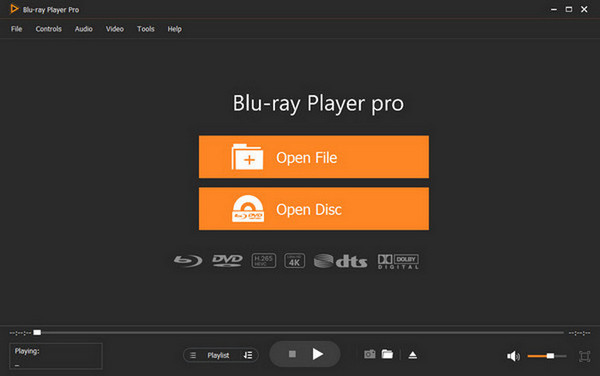
Task: Open the Tools menu
Action: pyautogui.click(x=146, y=29)
